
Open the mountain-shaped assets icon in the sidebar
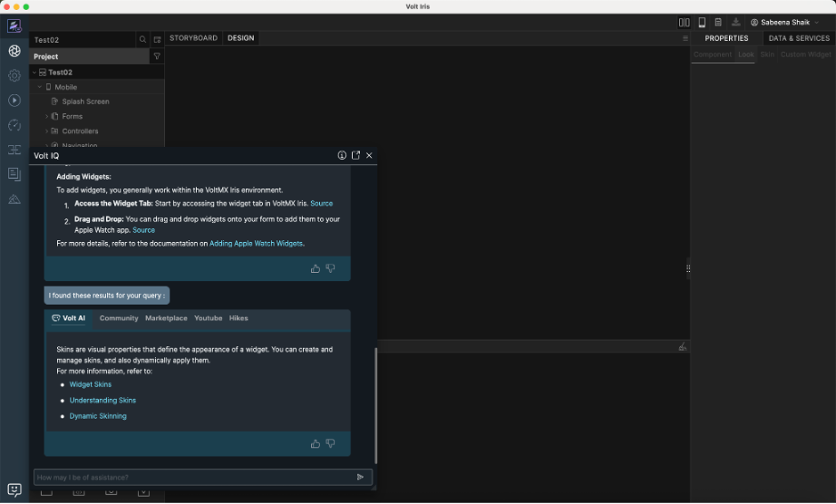(x=15, y=199)
